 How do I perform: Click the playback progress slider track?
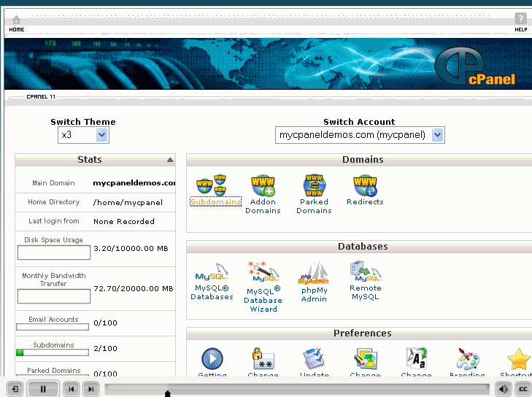pyautogui.click(x=297, y=389)
